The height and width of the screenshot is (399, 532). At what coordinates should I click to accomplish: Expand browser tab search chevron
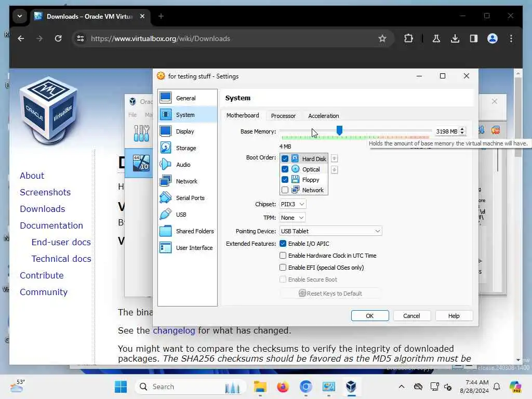point(20,16)
